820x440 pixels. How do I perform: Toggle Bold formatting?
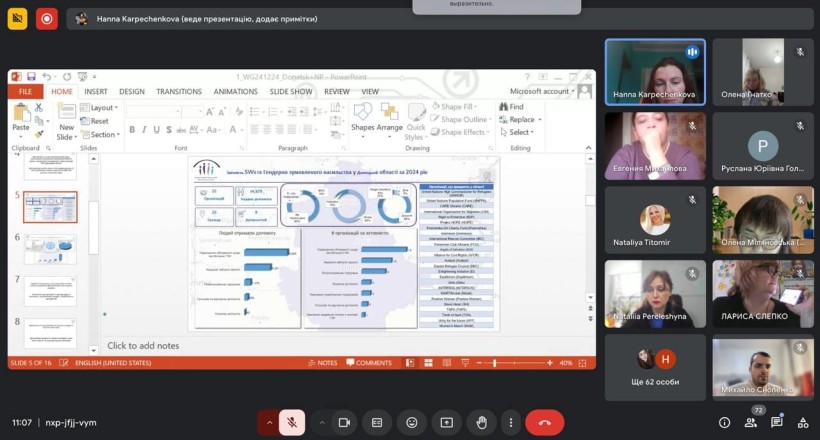coord(132,130)
